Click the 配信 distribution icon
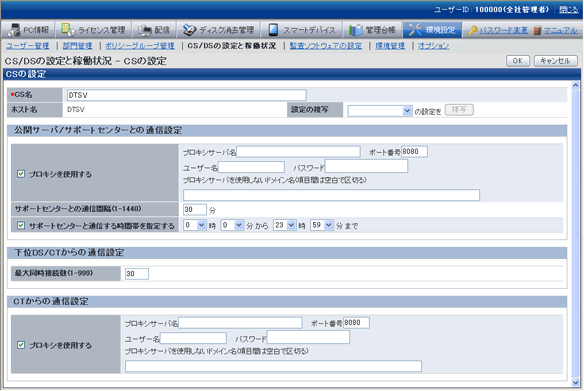This screenshot has height=391, width=584. [x=145, y=30]
